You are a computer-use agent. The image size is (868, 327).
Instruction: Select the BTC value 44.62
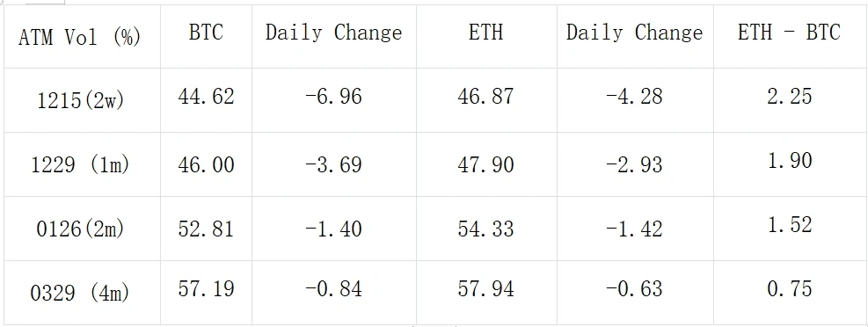click(x=206, y=97)
